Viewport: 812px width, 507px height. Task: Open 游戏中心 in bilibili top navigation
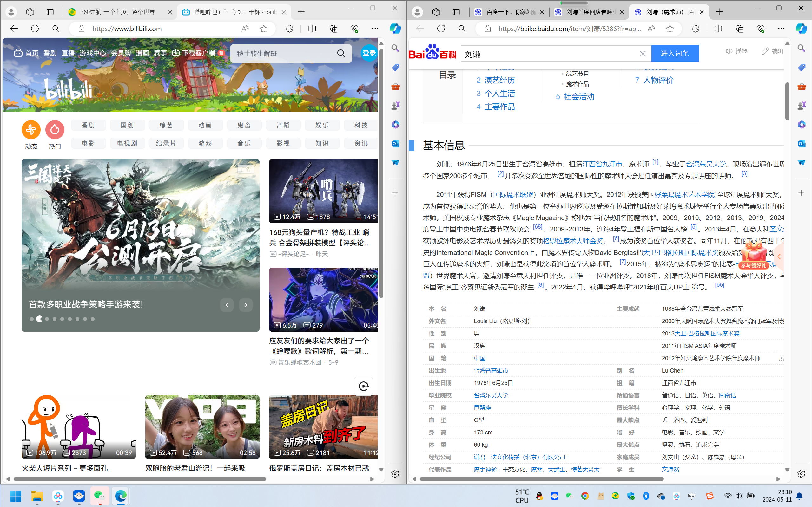tap(93, 53)
